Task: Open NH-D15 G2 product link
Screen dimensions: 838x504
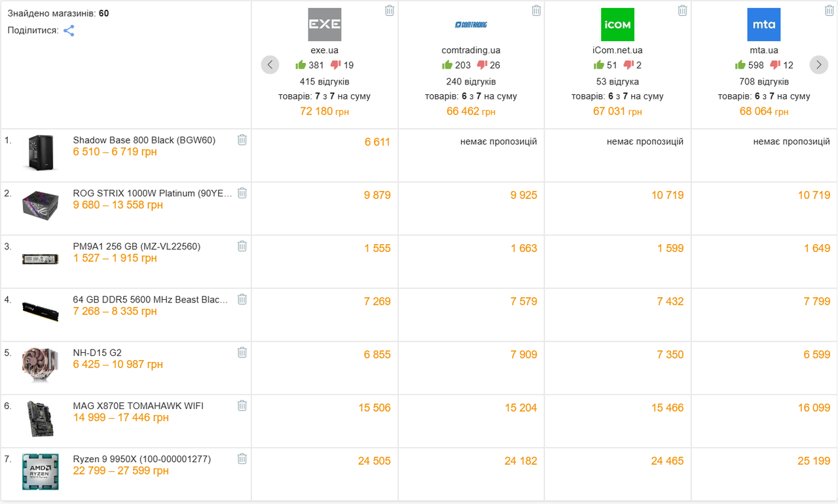Action: 98,352
